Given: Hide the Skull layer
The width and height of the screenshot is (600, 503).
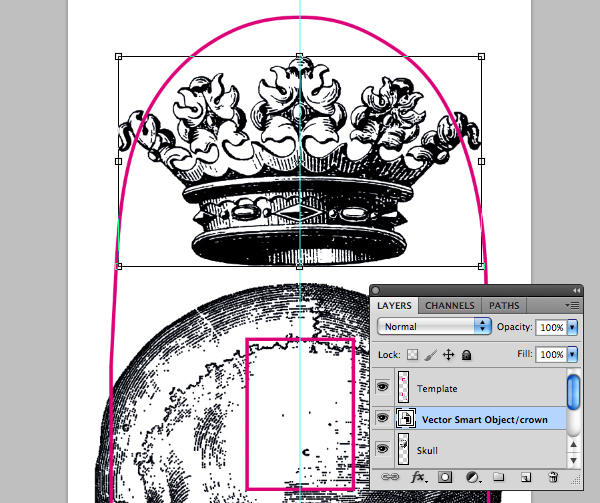Looking at the screenshot, I should pyautogui.click(x=382, y=449).
